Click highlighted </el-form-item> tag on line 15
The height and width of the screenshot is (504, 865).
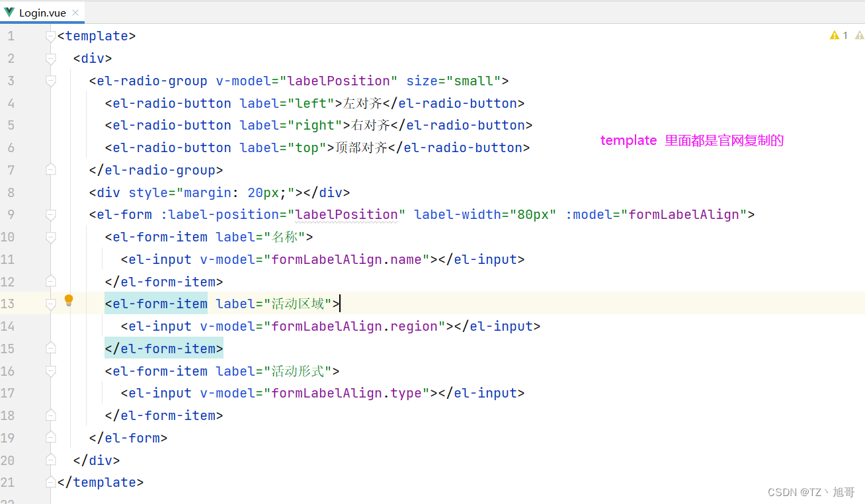(x=164, y=349)
